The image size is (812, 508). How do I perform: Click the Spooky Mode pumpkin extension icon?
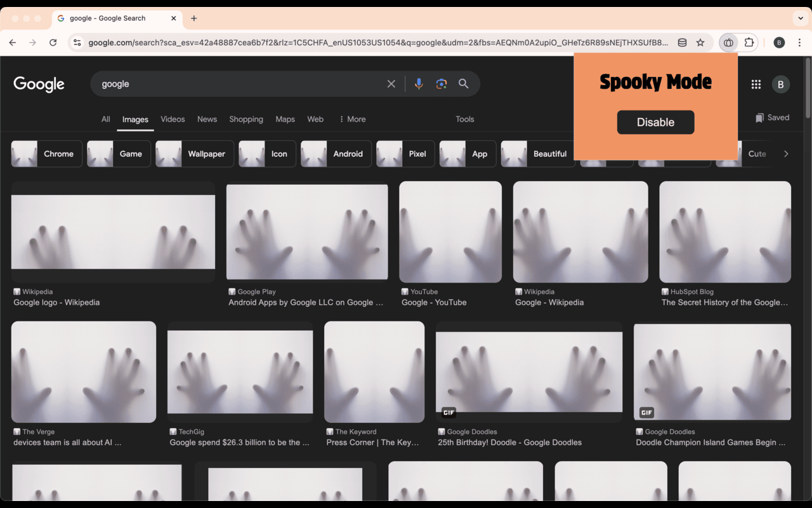coord(728,43)
